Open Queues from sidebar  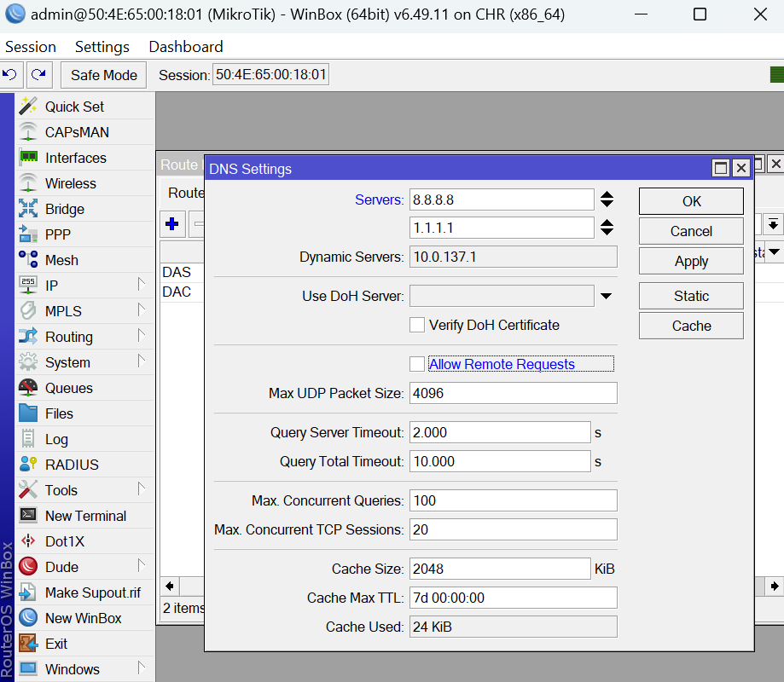click(84, 388)
